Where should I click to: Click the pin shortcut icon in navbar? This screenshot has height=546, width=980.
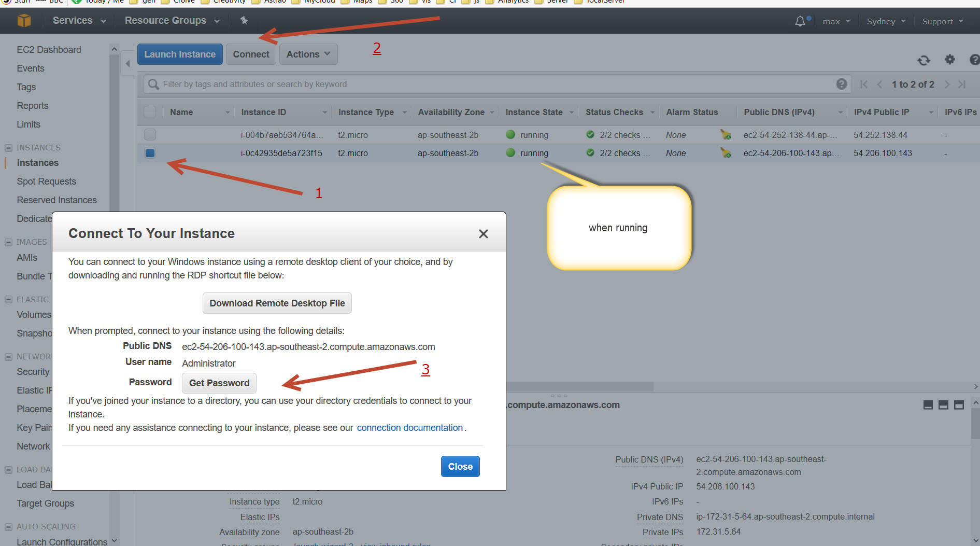pos(244,21)
